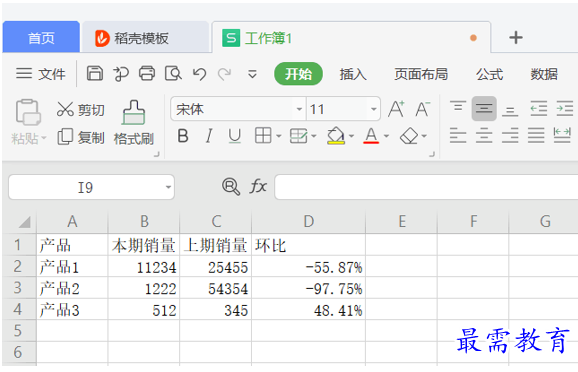This screenshot has width=578, height=372.
Task: Expand the Name Box dropdown arrow
Action: tap(168, 187)
